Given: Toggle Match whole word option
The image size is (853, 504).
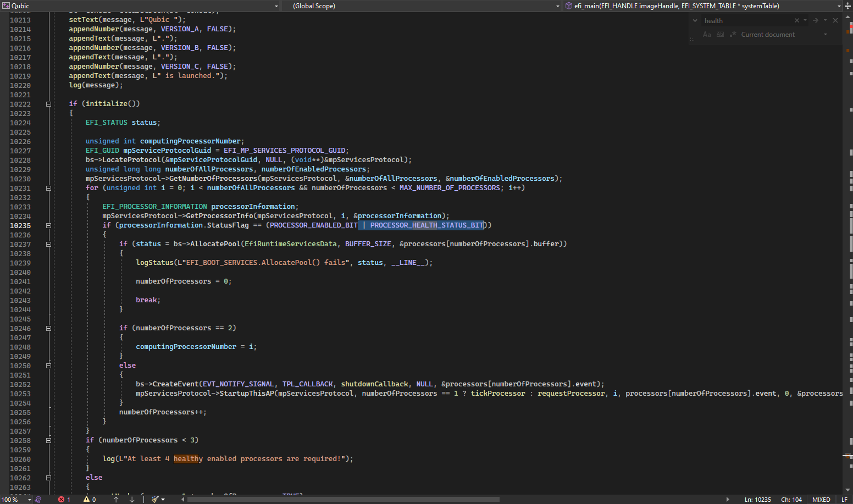Looking at the screenshot, I should (720, 35).
